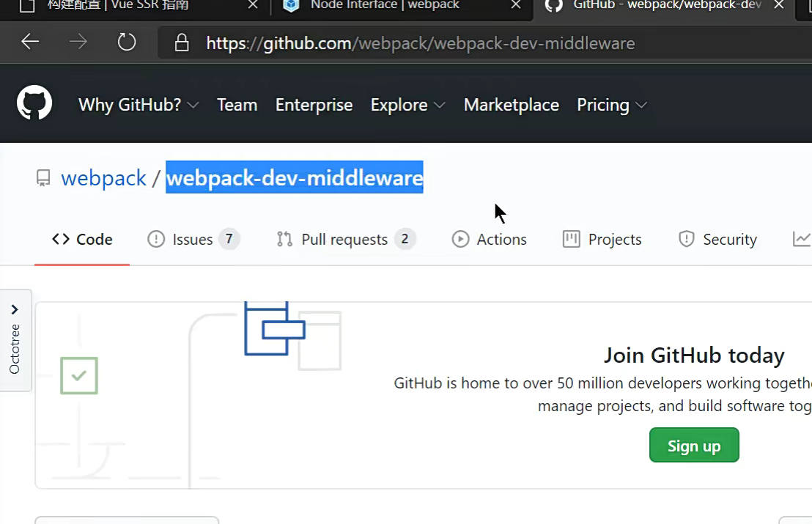Screen dimensions: 812x524
Task: Click the browser address bar URL
Action: (420, 43)
